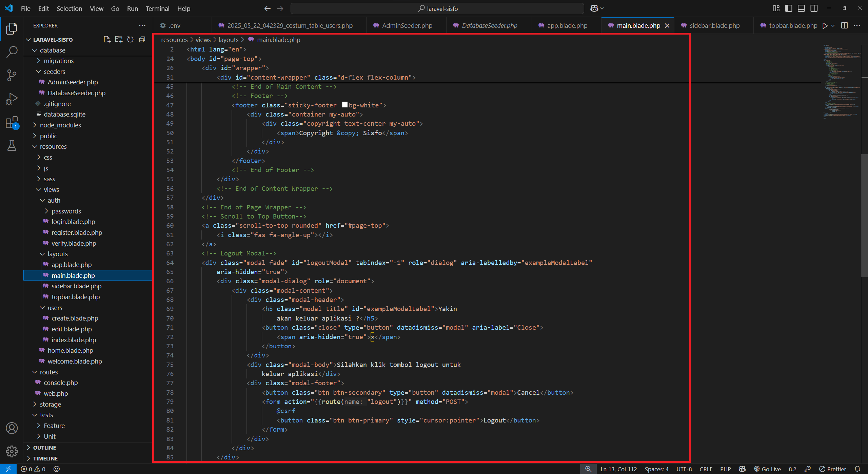Open the Run and Debug view

[x=12, y=98]
